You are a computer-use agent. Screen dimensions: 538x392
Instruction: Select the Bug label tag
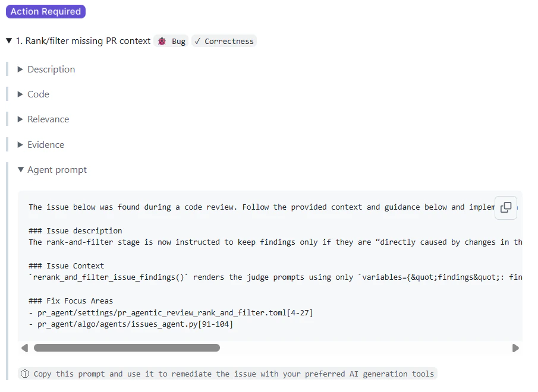click(x=171, y=41)
